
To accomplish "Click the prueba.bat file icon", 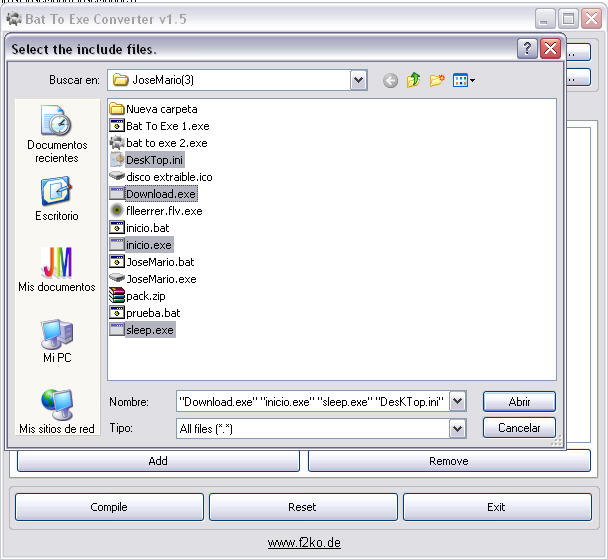I will tap(117, 313).
